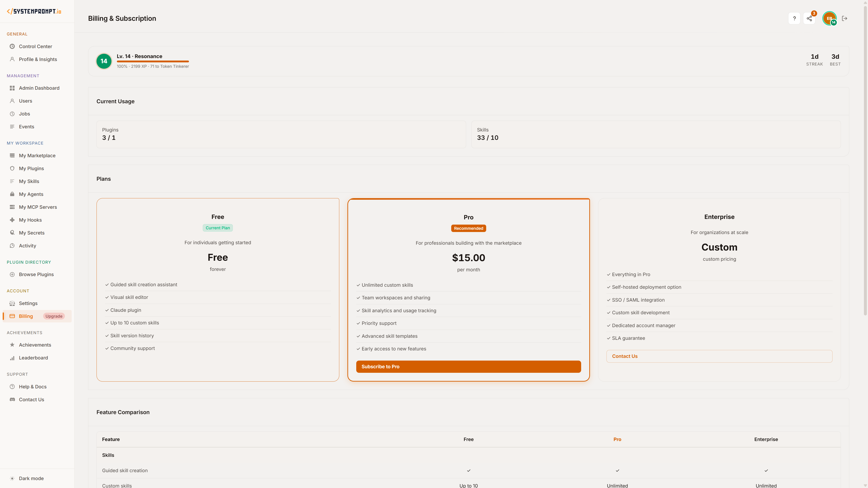Select My MCP Servers in sidebar

tap(37, 207)
